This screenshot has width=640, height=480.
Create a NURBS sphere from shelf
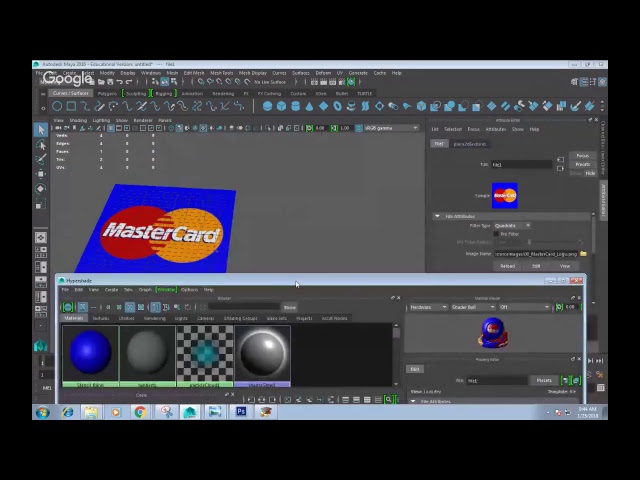267,107
